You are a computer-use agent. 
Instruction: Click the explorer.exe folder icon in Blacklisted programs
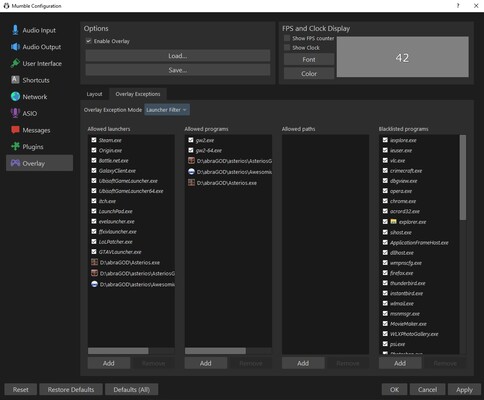393,221
